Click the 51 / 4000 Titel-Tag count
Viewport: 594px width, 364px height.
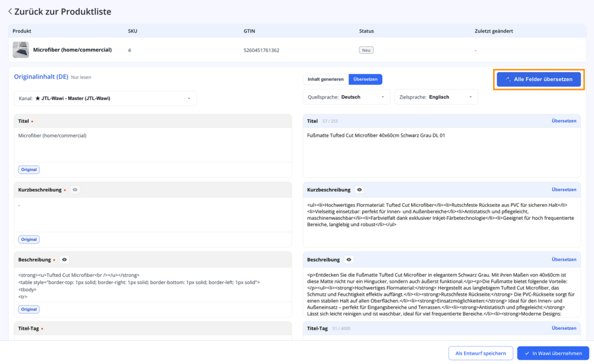coord(341,329)
